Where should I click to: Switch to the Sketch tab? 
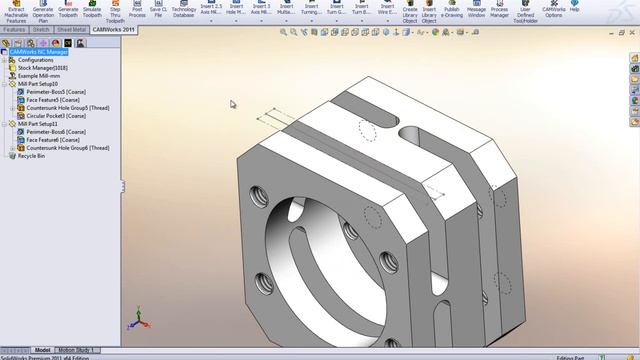click(41, 30)
